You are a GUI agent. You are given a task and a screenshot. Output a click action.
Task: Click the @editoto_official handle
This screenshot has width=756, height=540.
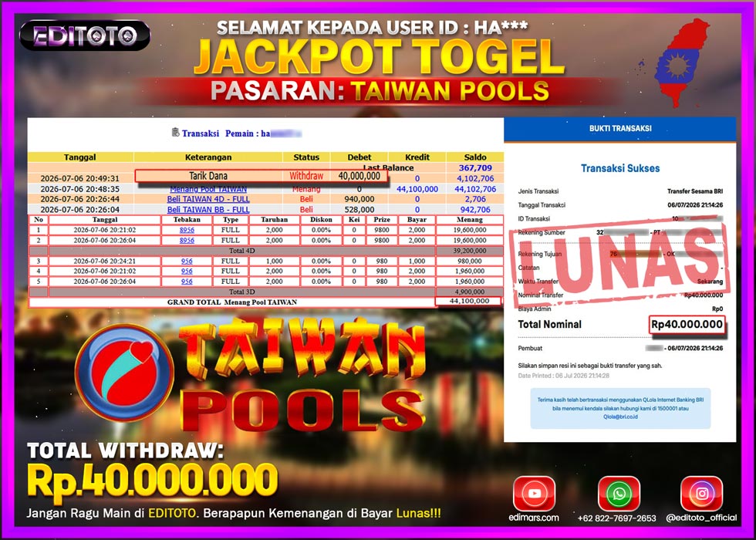[x=701, y=518]
